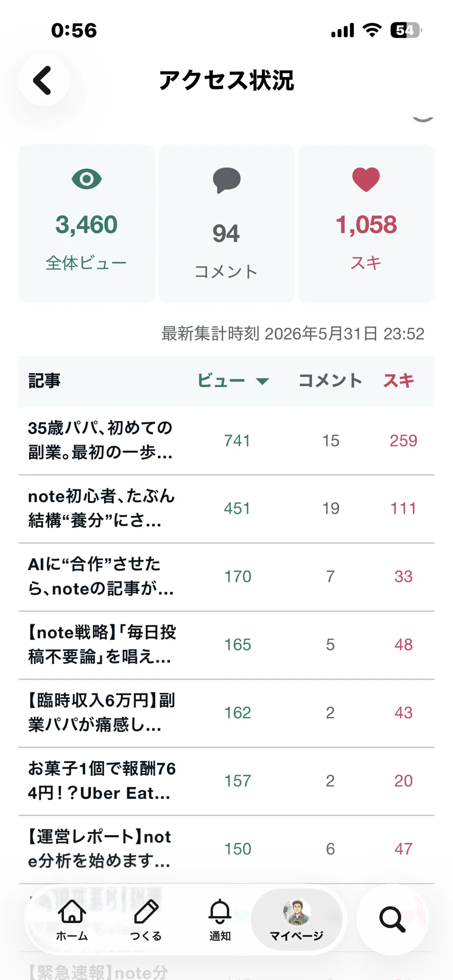The height and width of the screenshot is (980, 453).
Task: Tap the magnifying glass search button
Action: (x=392, y=919)
